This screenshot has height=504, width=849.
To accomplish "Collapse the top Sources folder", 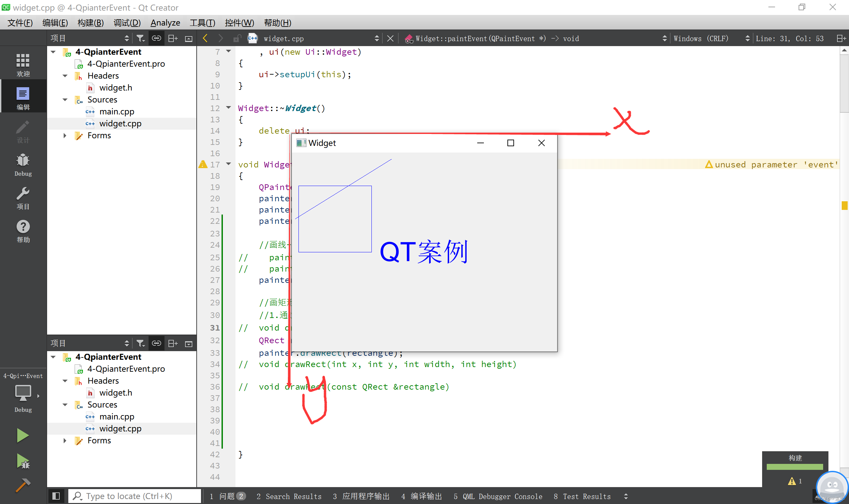I will [x=65, y=99].
